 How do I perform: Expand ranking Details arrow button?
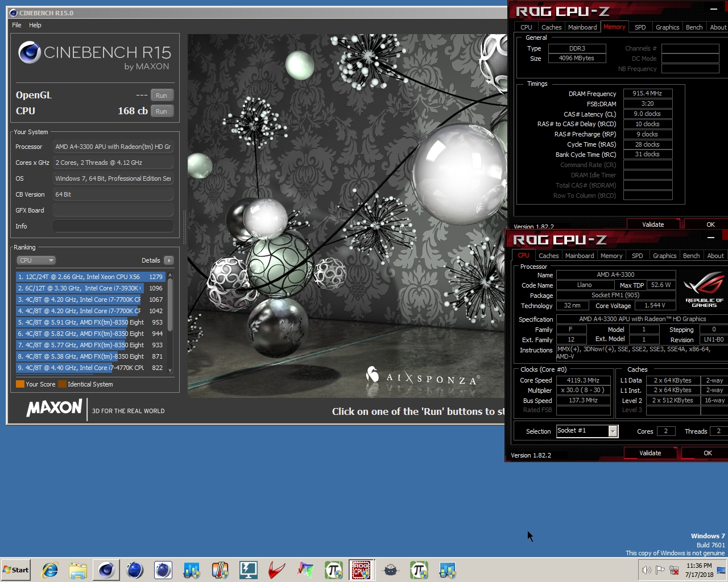tap(168, 260)
